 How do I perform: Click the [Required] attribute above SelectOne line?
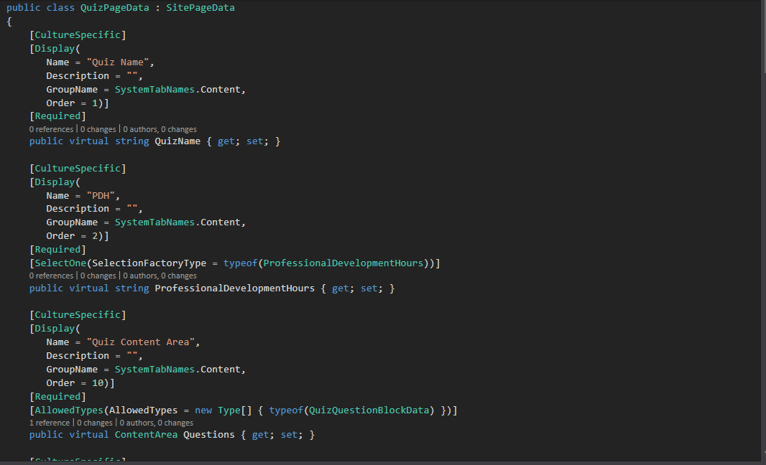57,250
